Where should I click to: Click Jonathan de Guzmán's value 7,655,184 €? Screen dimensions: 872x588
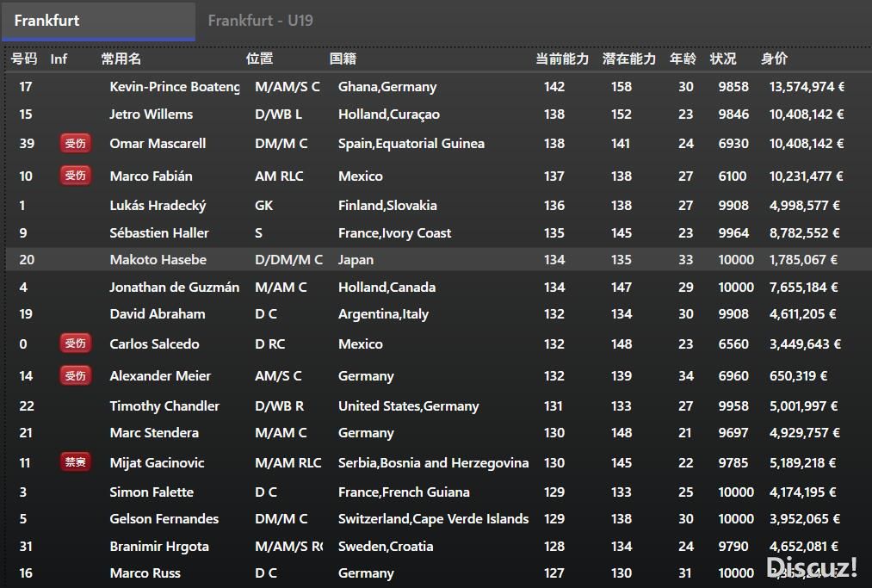click(x=804, y=287)
